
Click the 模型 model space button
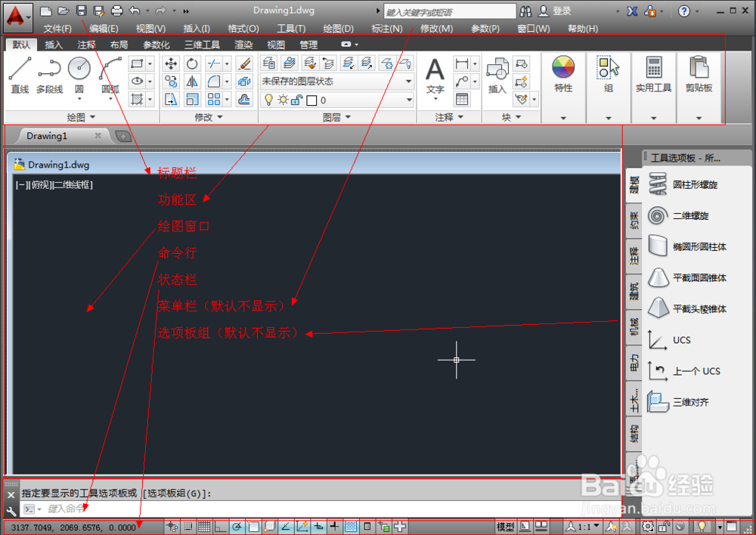coord(505,527)
